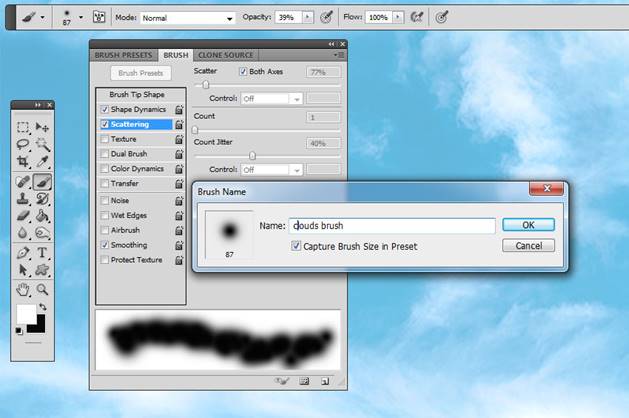Open the Opacity slider arrow
The height and width of the screenshot is (418, 629).
click(308, 17)
